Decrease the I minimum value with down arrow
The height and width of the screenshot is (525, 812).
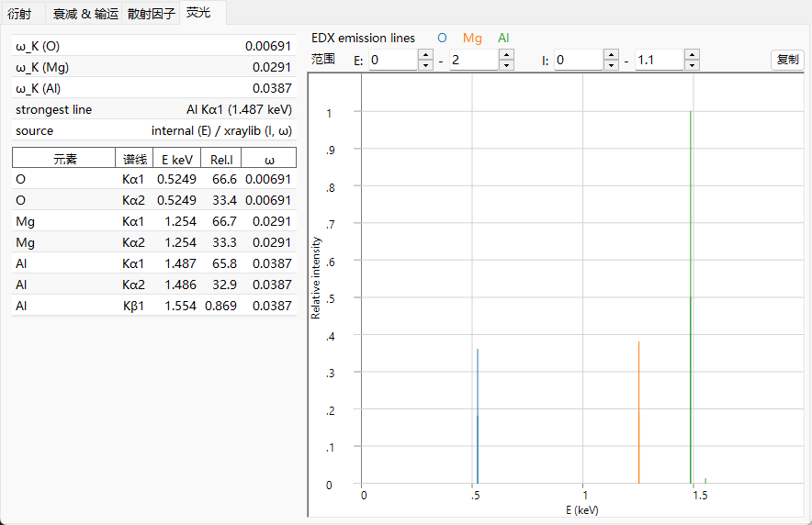(x=612, y=65)
